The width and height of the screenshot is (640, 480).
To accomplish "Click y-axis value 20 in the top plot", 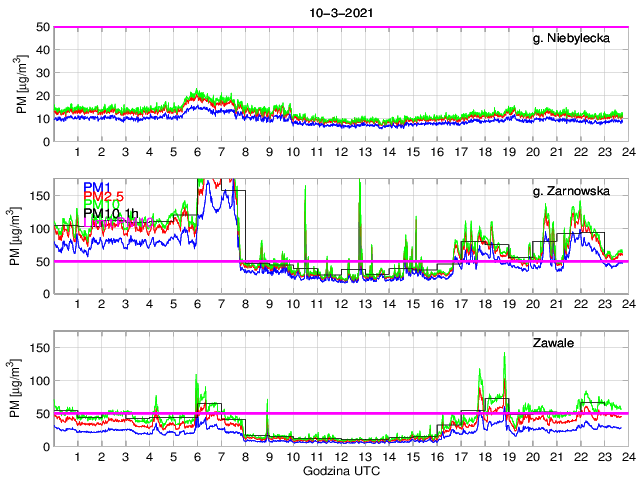I will (43, 96).
